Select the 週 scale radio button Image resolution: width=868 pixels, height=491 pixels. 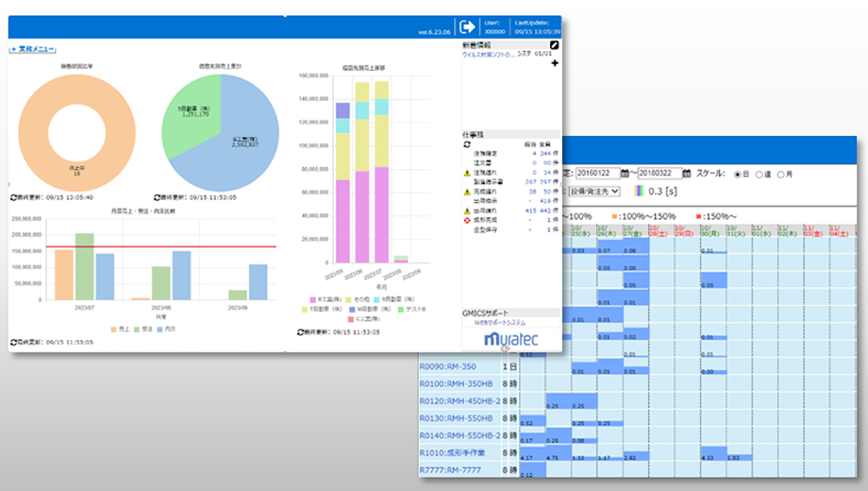[759, 174]
